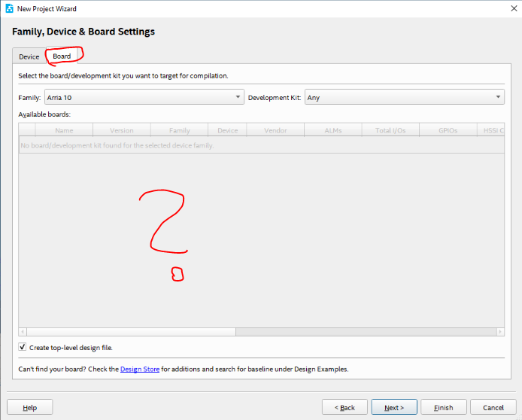The image size is (522, 420).
Task: Click the Name column header
Action: tap(64, 130)
